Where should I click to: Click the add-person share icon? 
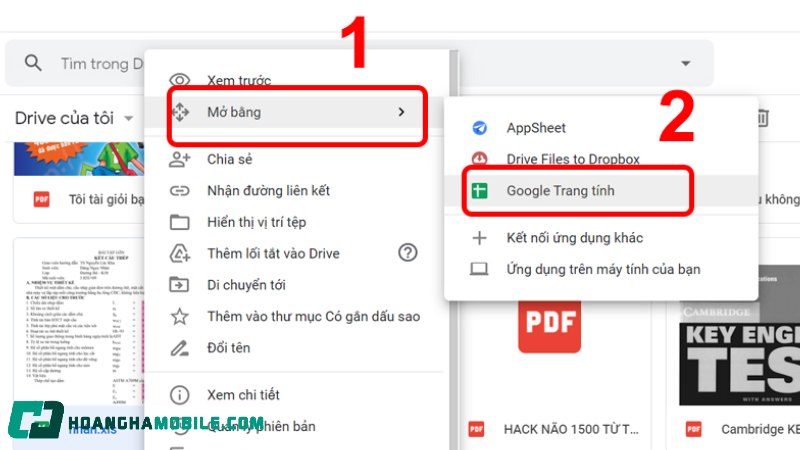[180, 159]
